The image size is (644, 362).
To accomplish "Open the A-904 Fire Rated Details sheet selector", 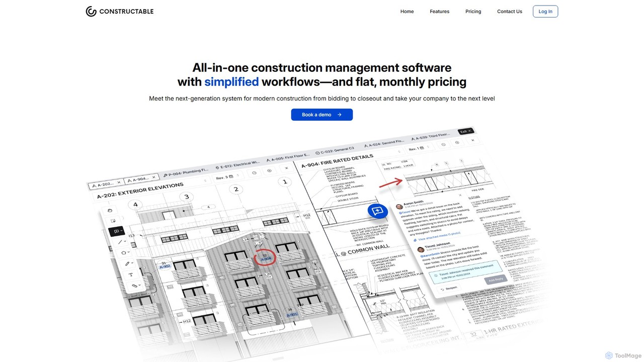I will 352,157.
